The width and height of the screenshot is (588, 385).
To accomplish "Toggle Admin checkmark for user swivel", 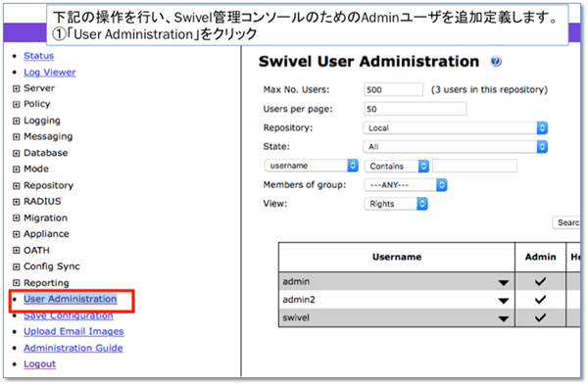I will tap(540, 317).
